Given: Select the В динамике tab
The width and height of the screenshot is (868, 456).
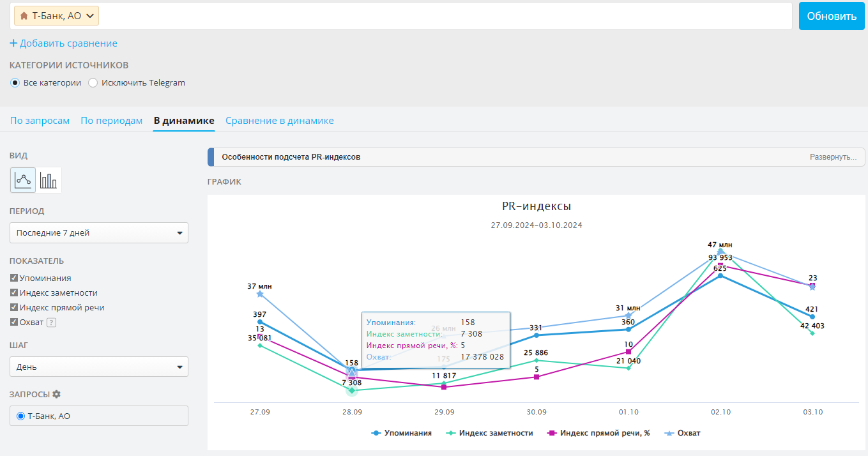Looking at the screenshot, I should point(184,121).
